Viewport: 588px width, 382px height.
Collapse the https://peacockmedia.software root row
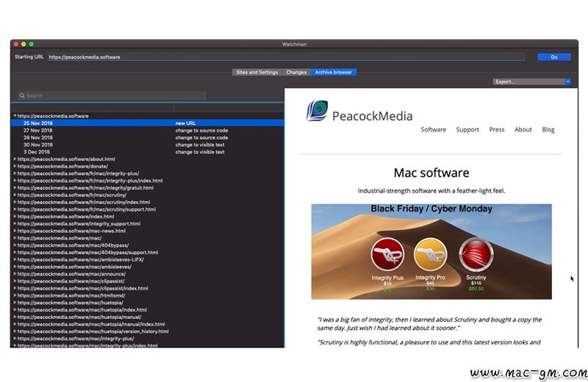[x=15, y=116]
